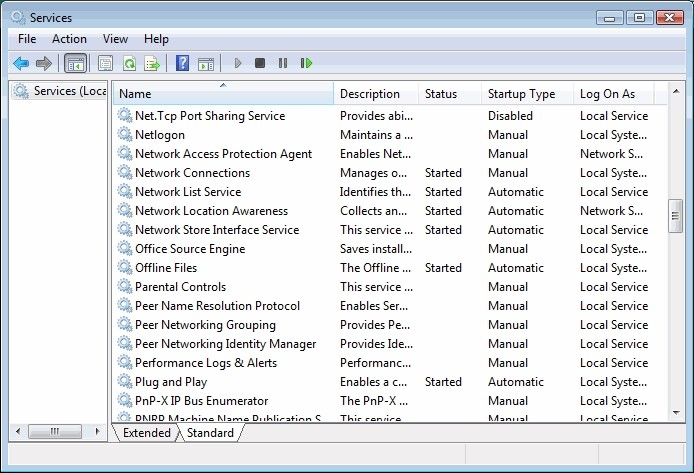Click the Forward arrow toolbar icon
The height and width of the screenshot is (473, 694).
pos(43,63)
